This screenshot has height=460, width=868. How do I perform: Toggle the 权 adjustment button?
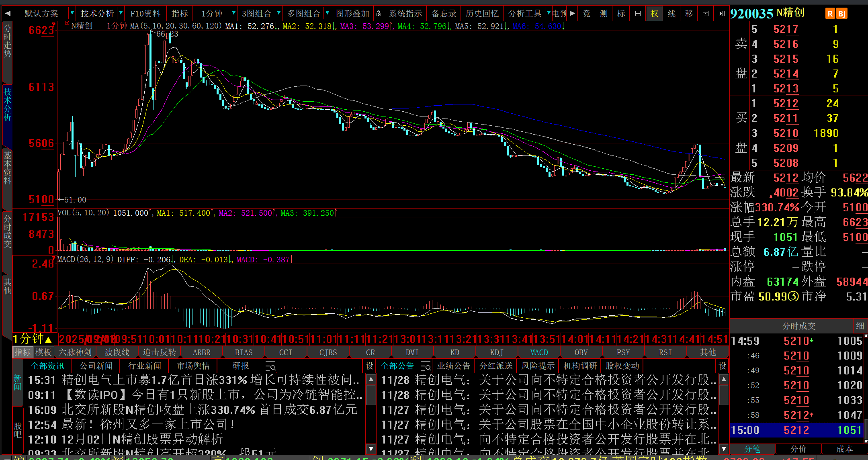(x=654, y=14)
